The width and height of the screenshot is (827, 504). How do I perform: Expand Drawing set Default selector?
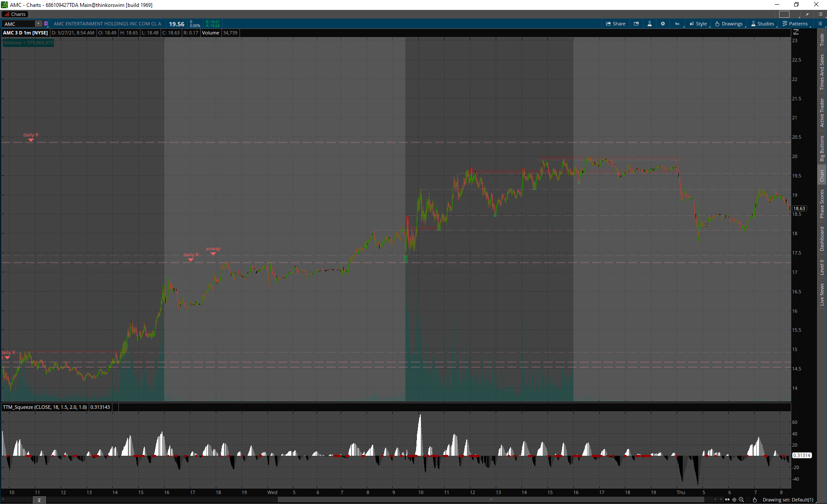(788, 500)
